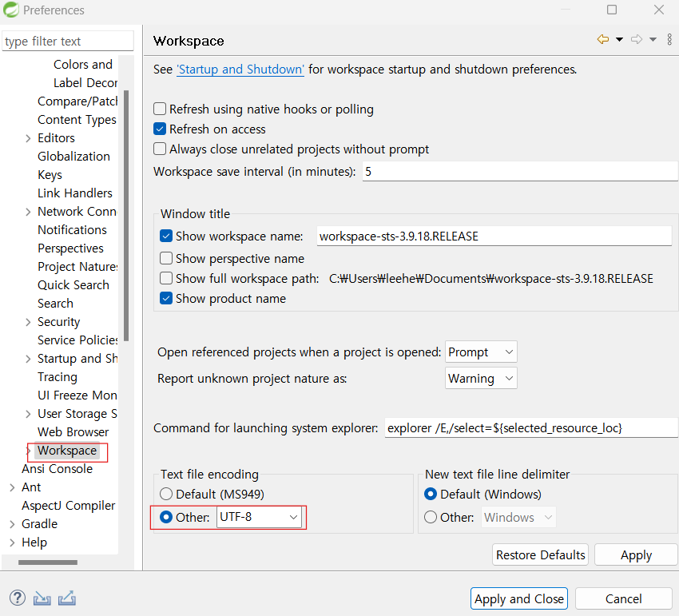Expand the Help tree node
Viewport: 679px width, 616px height.
[x=12, y=542]
